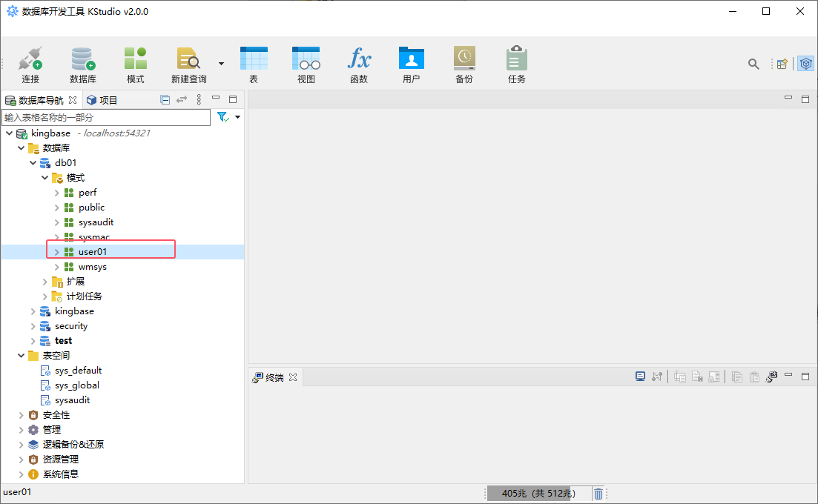Open the 任务 (Task) clipboard icon

516,64
